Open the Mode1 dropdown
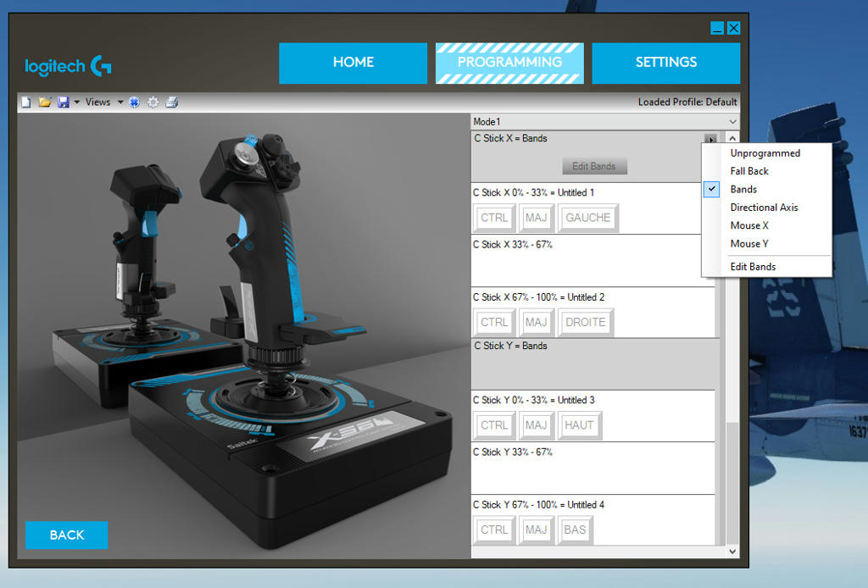Screen dimensions: 868x588 pyautogui.click(x=732, y=122)
